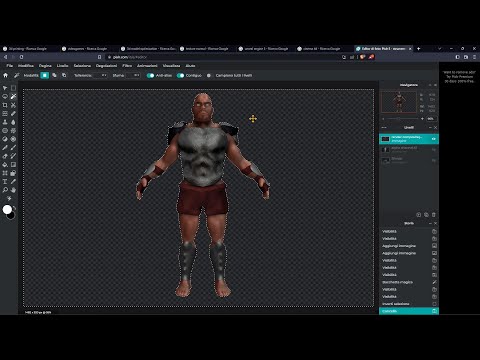Toggle the Anti-alias switch
480x360 pixels.
(x=151, y=75)
